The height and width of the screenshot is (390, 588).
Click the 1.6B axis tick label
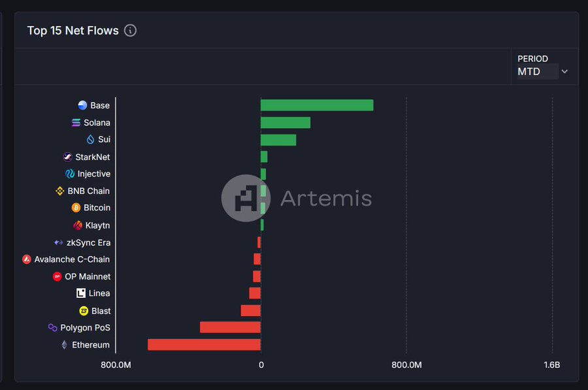(x=551, y=365)
